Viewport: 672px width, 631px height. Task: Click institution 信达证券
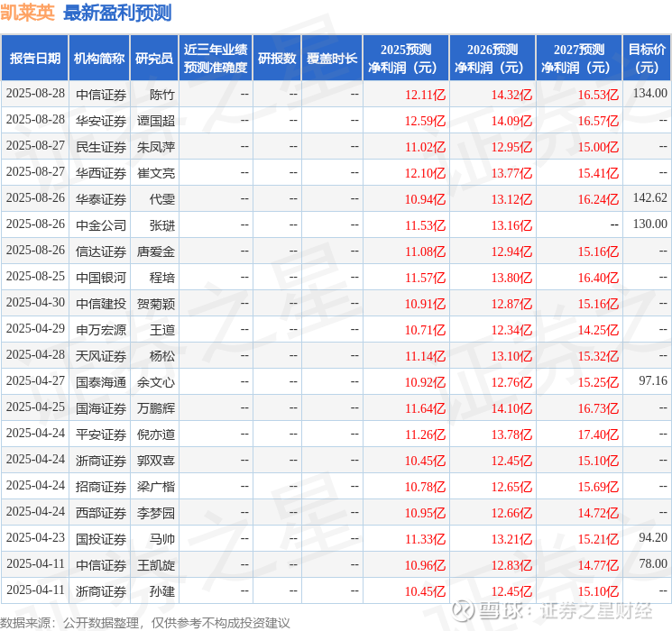[101, 251]
